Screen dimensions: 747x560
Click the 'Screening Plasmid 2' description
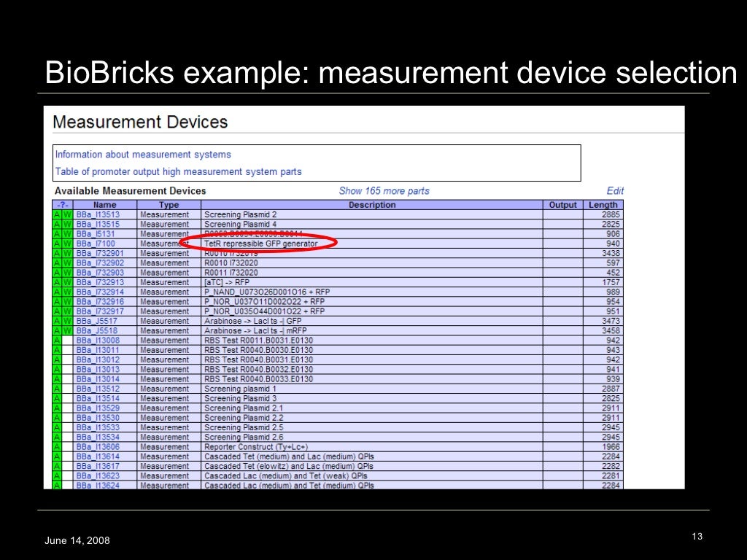coord(241,215)
